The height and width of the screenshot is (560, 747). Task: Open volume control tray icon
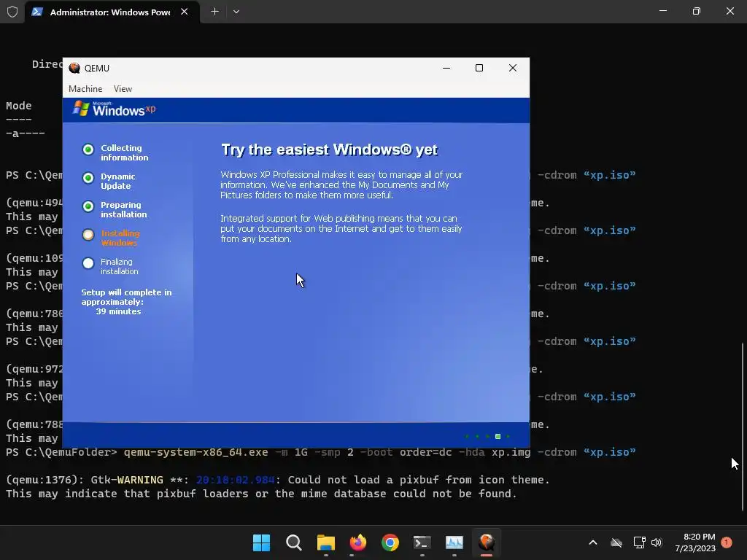(657, 542)
